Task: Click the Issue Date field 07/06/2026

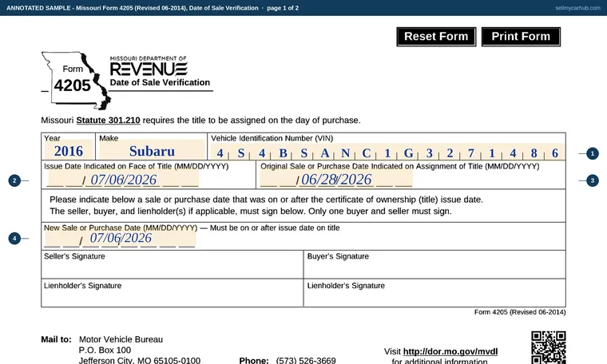Action: (123, 180)
